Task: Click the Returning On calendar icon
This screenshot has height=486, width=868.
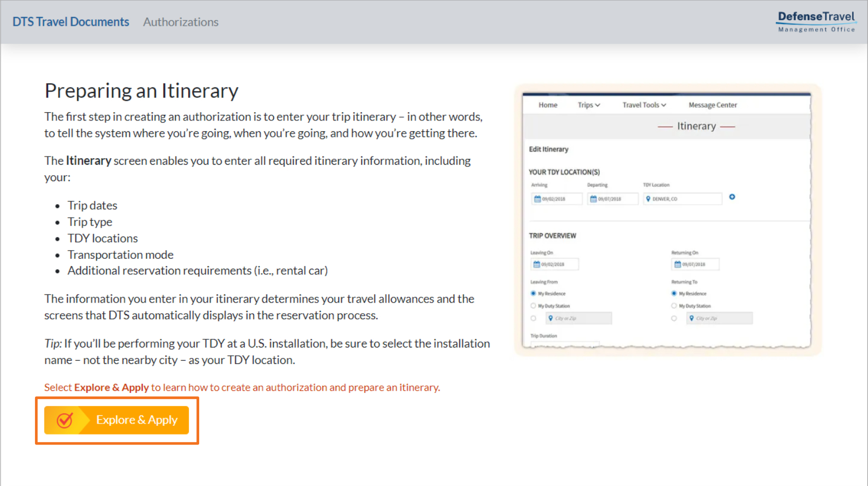Action: (x=678, y=264)
